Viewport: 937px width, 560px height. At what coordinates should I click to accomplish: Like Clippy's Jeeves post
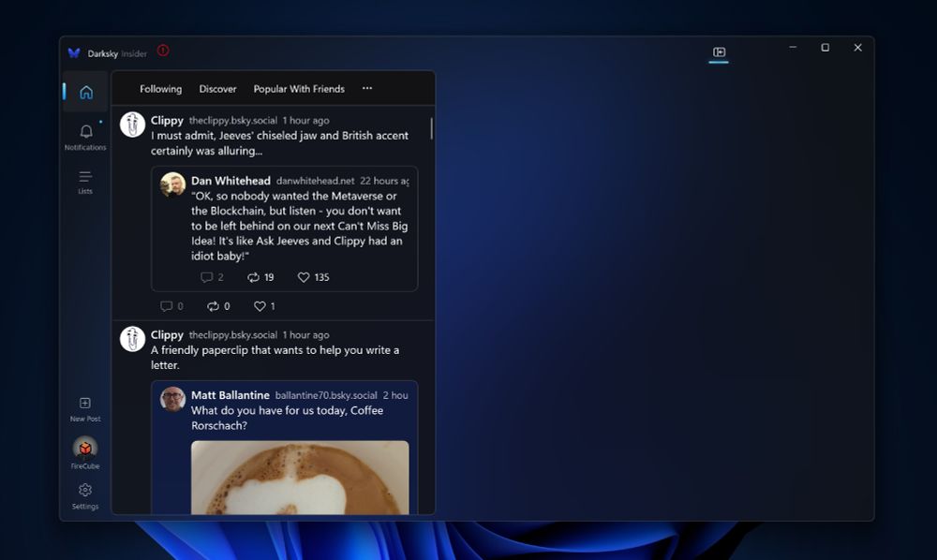click(x=264, y=306)
